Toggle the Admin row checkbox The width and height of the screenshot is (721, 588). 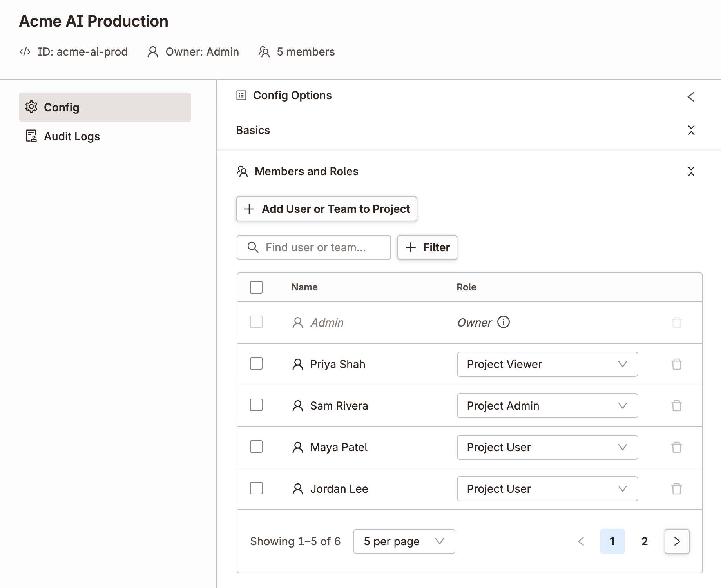click(x=256, y=322)
